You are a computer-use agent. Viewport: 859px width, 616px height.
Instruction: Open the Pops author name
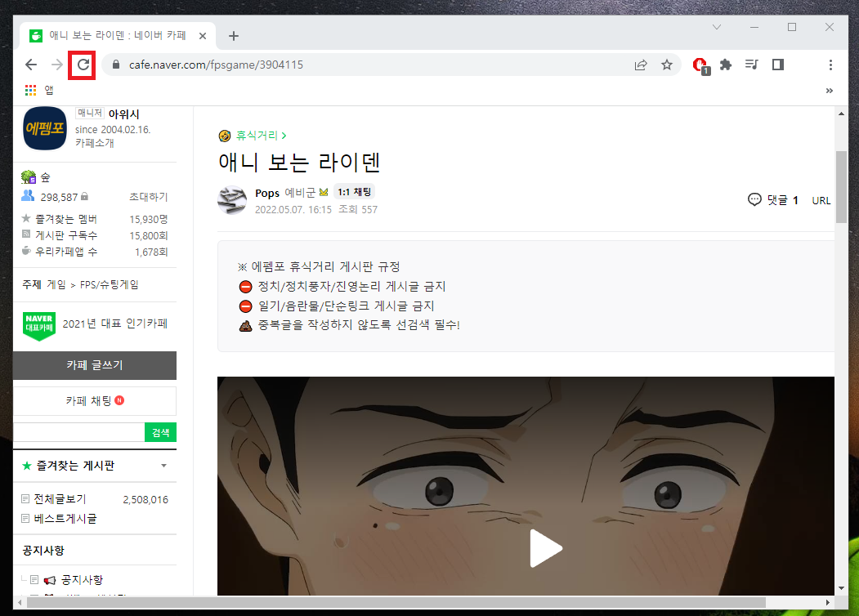coord(267,193)
